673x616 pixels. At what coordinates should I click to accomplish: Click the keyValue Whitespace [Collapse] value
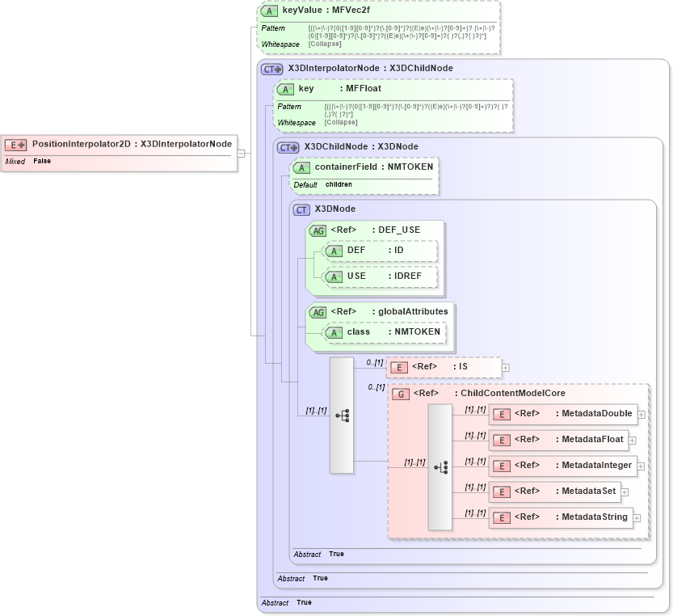[x=325, y=44]
